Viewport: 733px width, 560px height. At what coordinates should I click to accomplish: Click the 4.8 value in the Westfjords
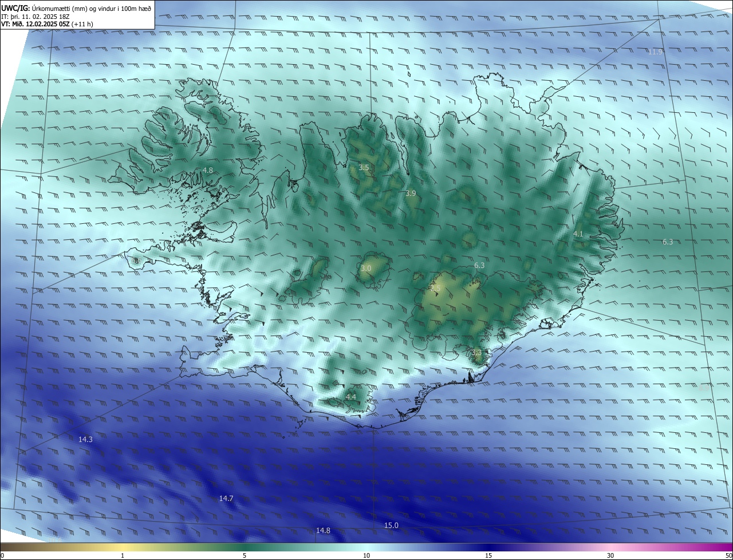tap(207, 170)
